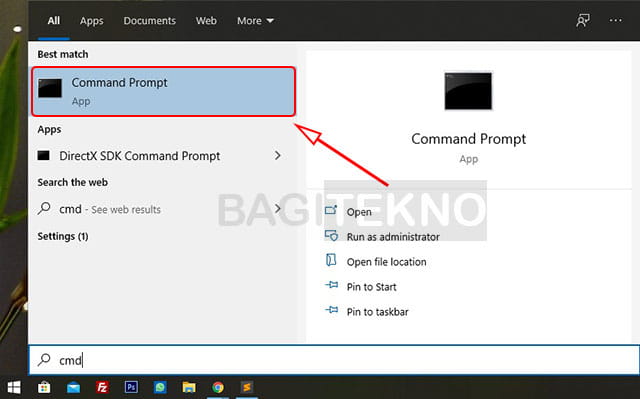Viewport: 640px width, 399px height.
Task: Click the feedback person icon in the header
Action: (583, 20)
